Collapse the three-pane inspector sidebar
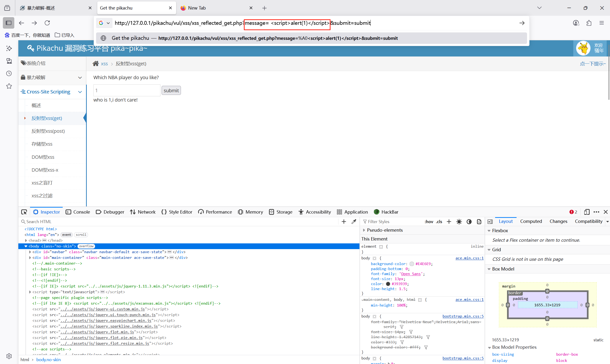 [490, 221]
